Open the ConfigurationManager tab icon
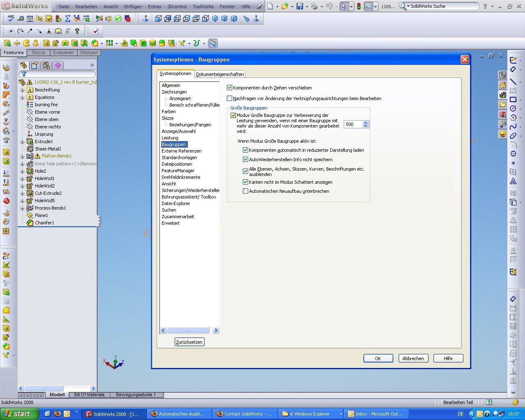 (46, 65)
